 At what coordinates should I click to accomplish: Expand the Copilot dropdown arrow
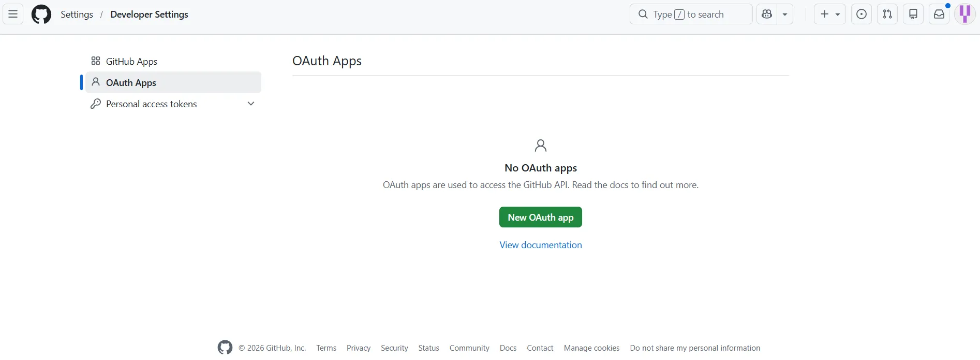pos(785,14)
